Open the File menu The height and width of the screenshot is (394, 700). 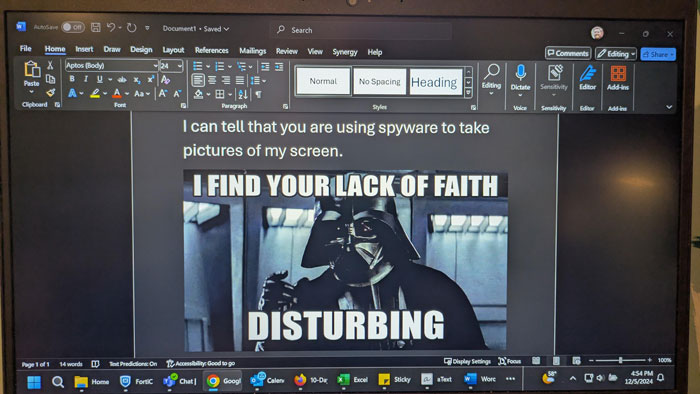click(25, 48)
